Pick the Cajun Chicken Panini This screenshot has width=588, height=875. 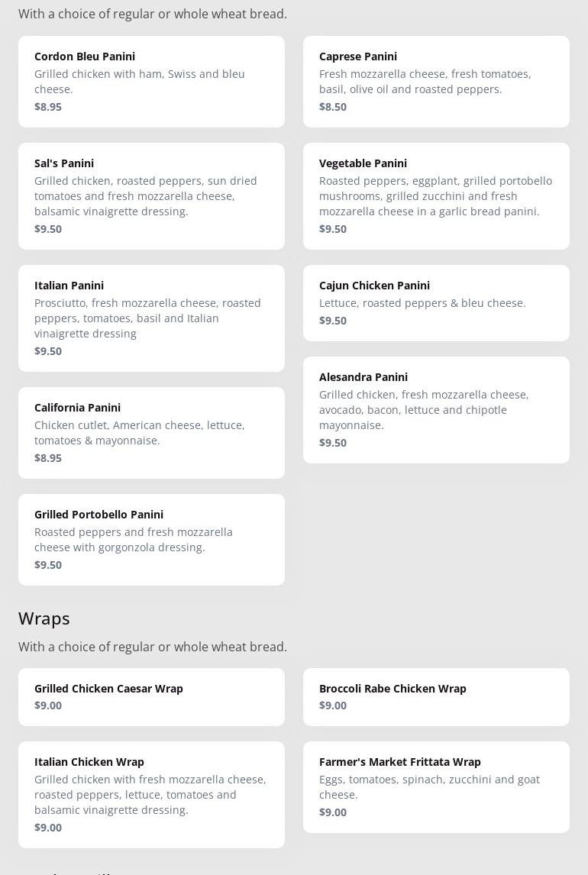[x=436, y=302]
